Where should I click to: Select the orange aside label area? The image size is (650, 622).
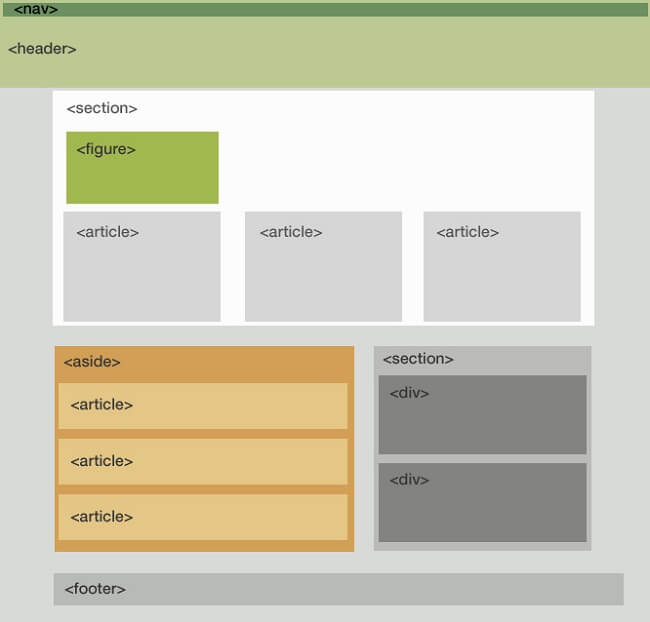coord(204,363)
